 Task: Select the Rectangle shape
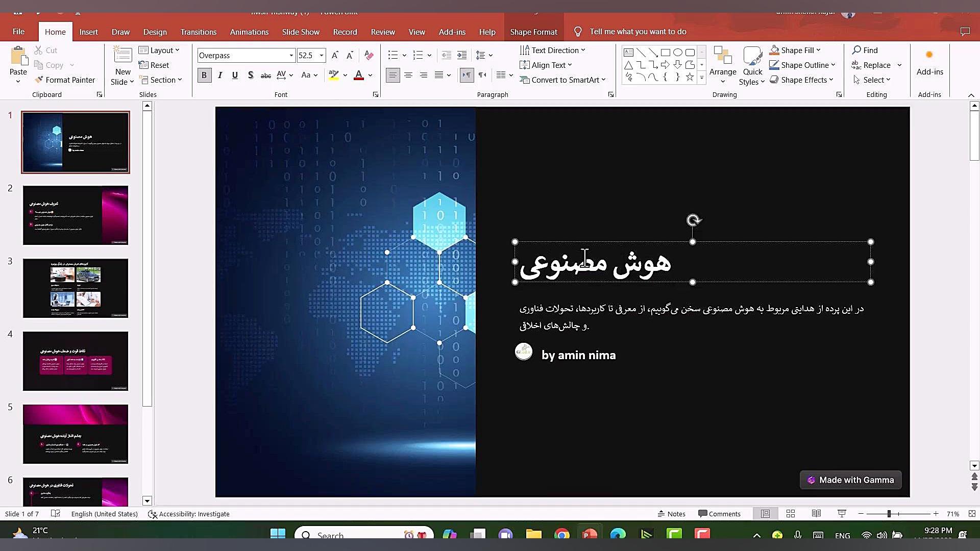pyautogui.click(x=666, y=52)
